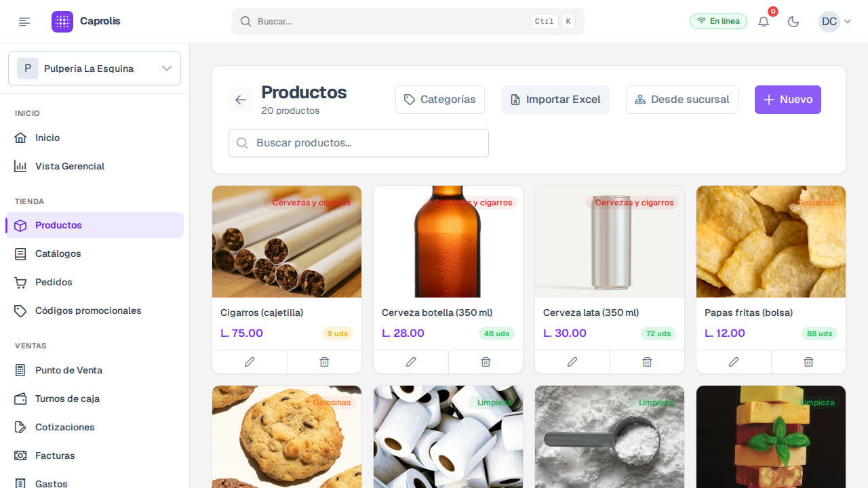
Task: Create a new product with Nuevo
Action: coord(788,100)
